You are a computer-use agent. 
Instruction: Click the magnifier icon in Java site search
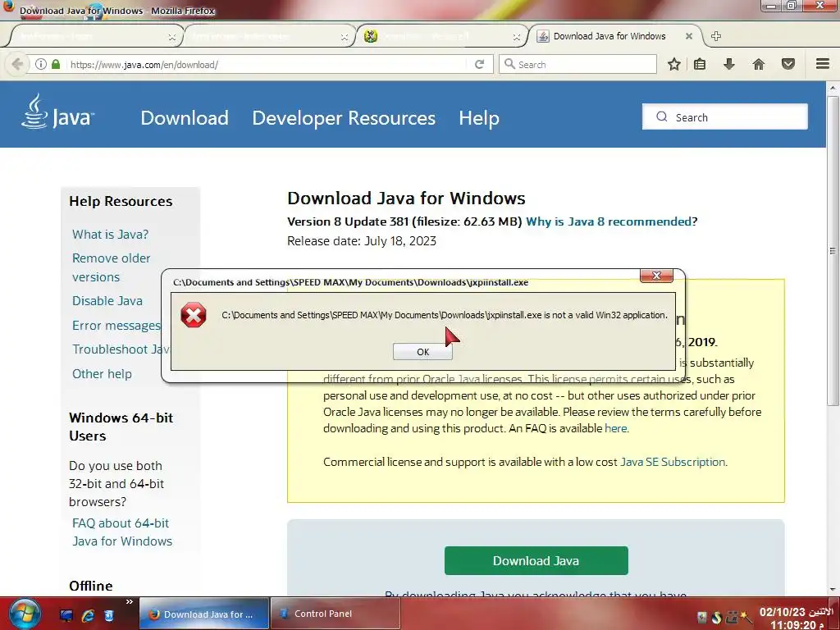[x=662, y=116]
